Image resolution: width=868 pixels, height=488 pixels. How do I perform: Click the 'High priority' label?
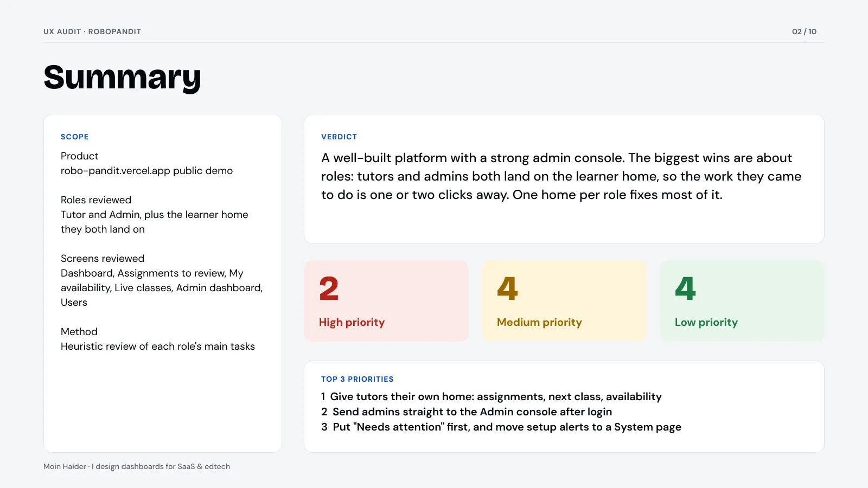click(352, 323)
